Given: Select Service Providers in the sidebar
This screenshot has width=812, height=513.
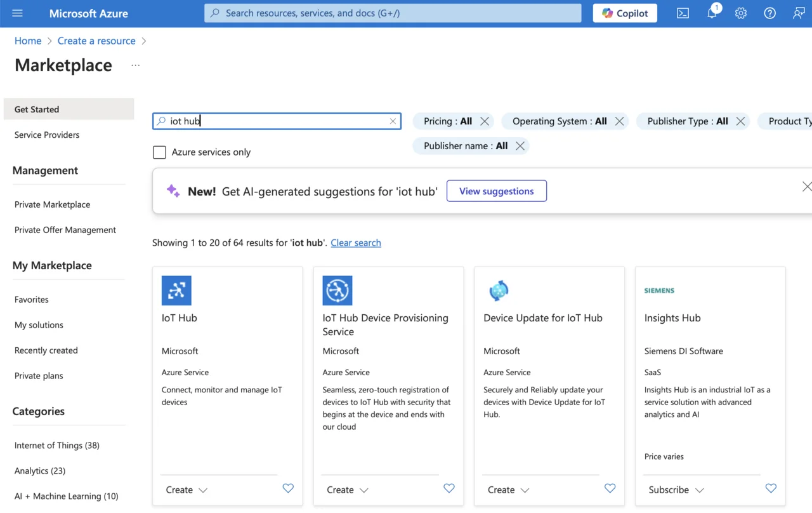Looking at the screenshot, I should pos(47,135).
